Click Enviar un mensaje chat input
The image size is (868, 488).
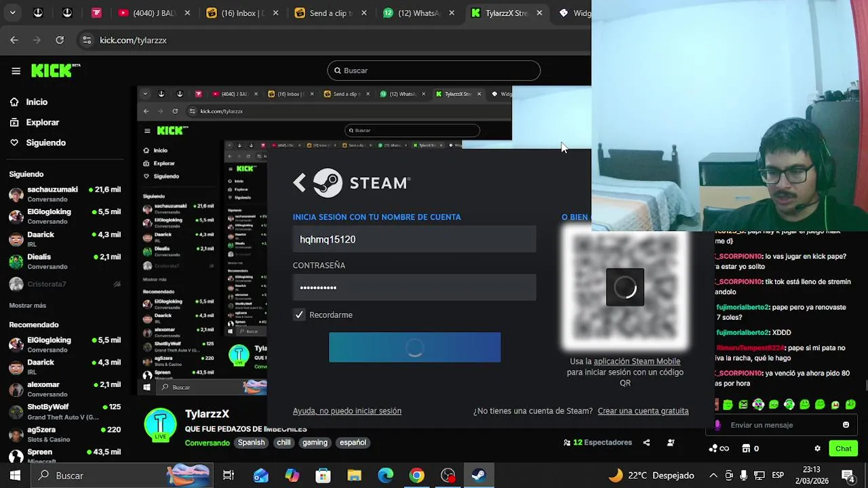[x=780, y=425]
